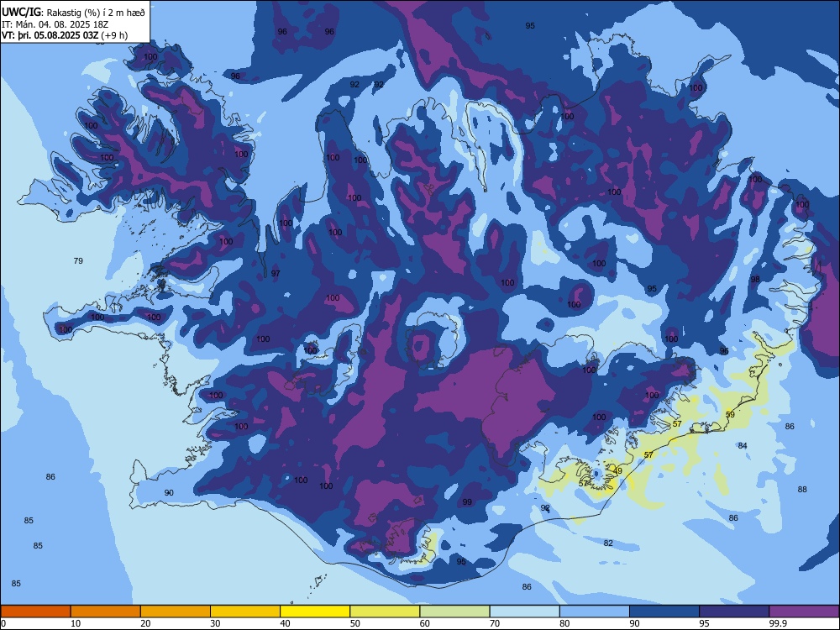Select the 30–40 golden legend swatch

(x=245, y=612)
